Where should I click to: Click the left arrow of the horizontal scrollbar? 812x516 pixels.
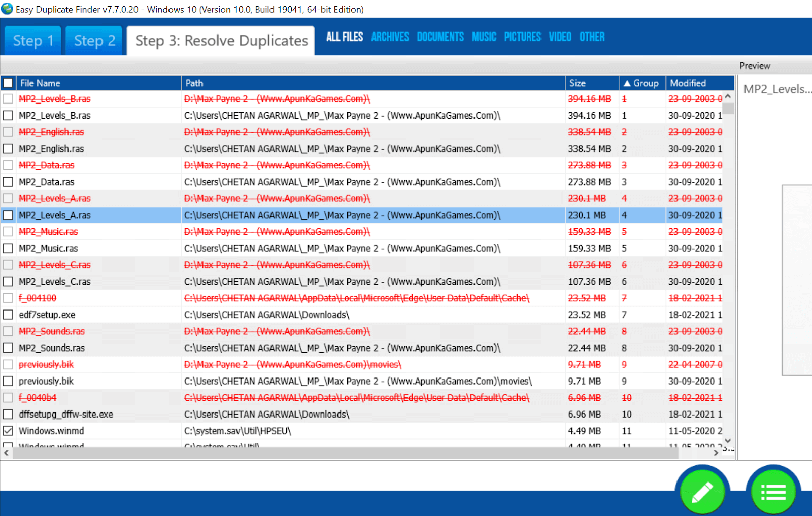click(x=5, y=452)
